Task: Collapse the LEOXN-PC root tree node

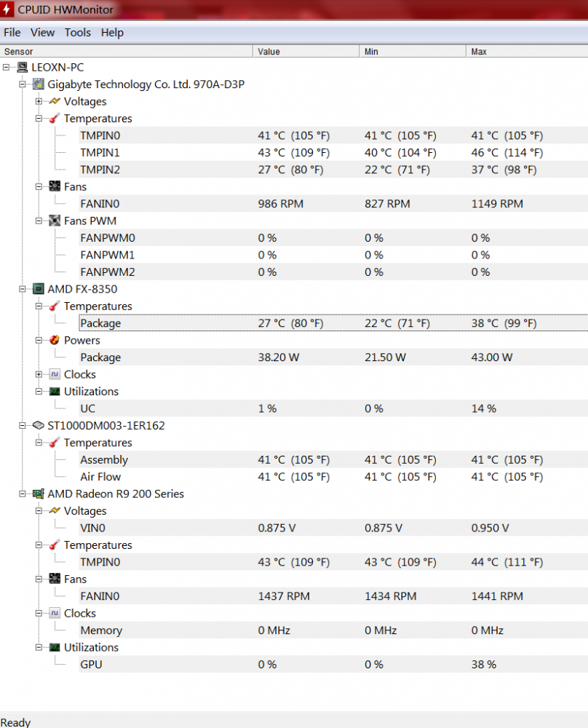Action: [x=7, y=67]
